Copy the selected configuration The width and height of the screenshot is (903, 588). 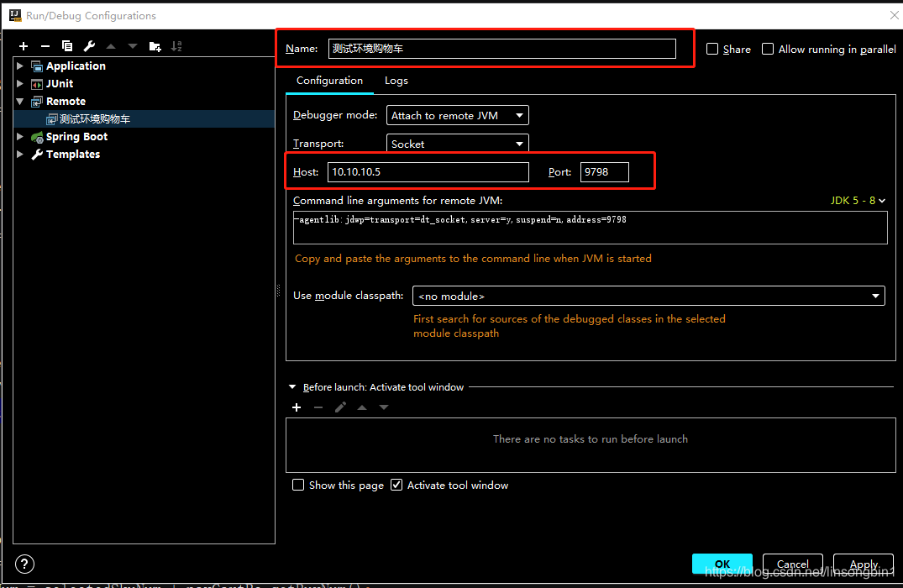(x=67, y=46)
